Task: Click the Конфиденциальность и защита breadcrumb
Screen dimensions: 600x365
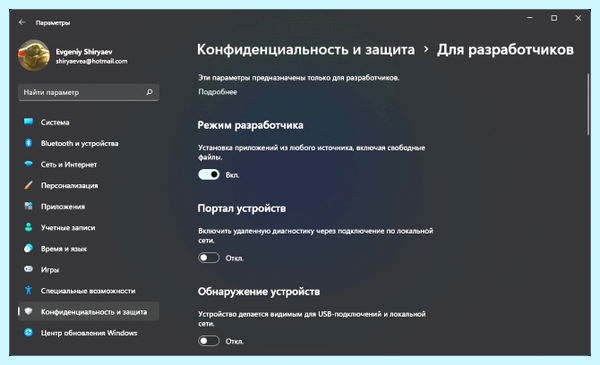Action: pyautogui.click(x=306, y=50)
